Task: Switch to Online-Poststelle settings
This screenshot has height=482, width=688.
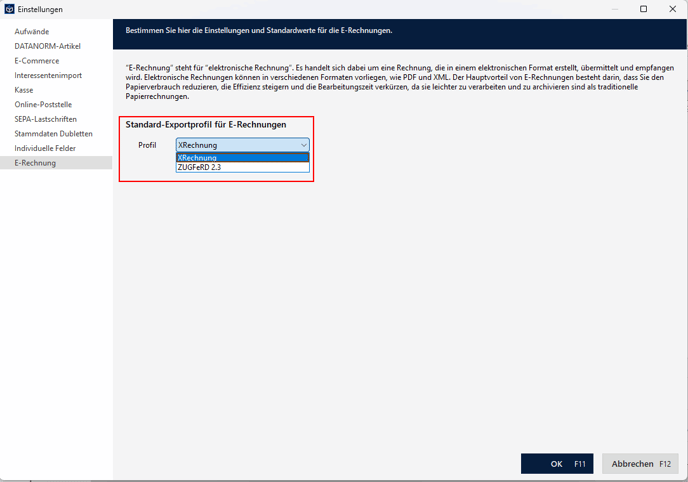Action: pyautogui.click(x=43, y=104)
